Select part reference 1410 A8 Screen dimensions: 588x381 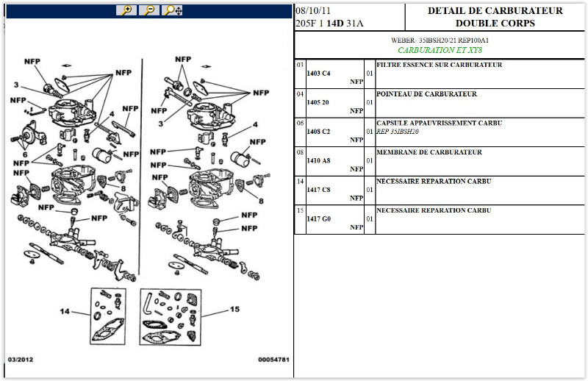click(318, 160)
